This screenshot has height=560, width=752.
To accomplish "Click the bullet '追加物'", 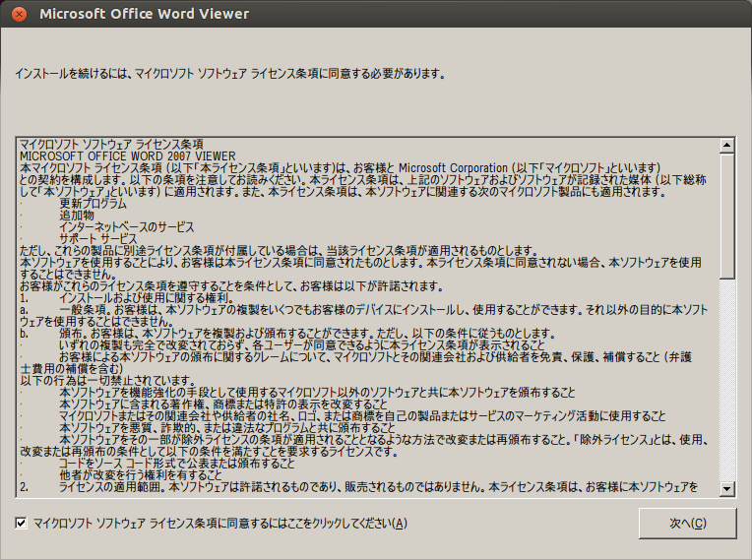I will [77, 216].
